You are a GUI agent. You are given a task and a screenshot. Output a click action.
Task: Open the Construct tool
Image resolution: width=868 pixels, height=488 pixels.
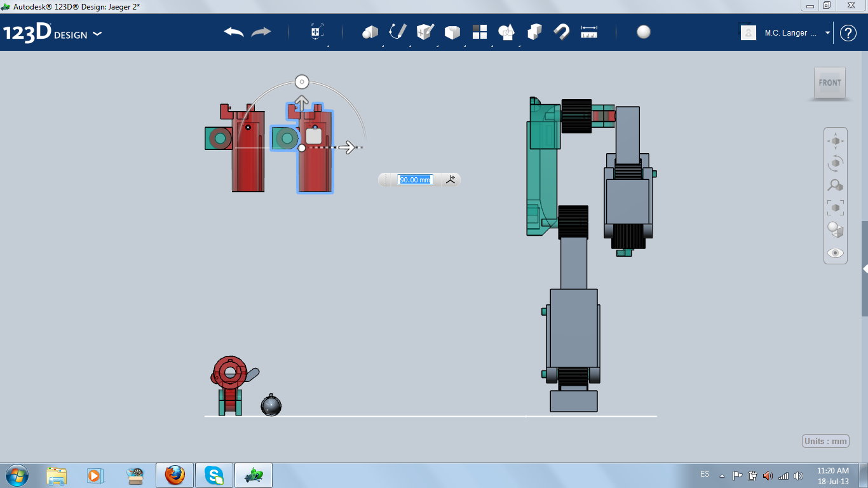[425, 32]
